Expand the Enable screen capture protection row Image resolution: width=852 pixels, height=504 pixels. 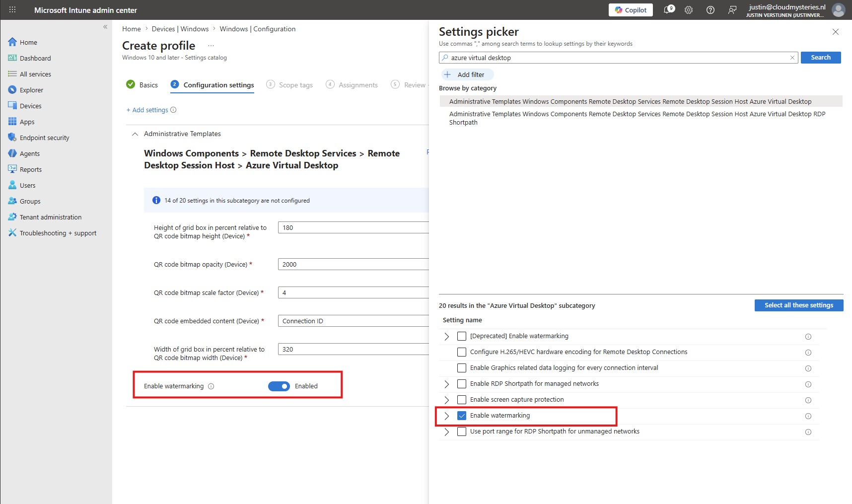(447, 400)
